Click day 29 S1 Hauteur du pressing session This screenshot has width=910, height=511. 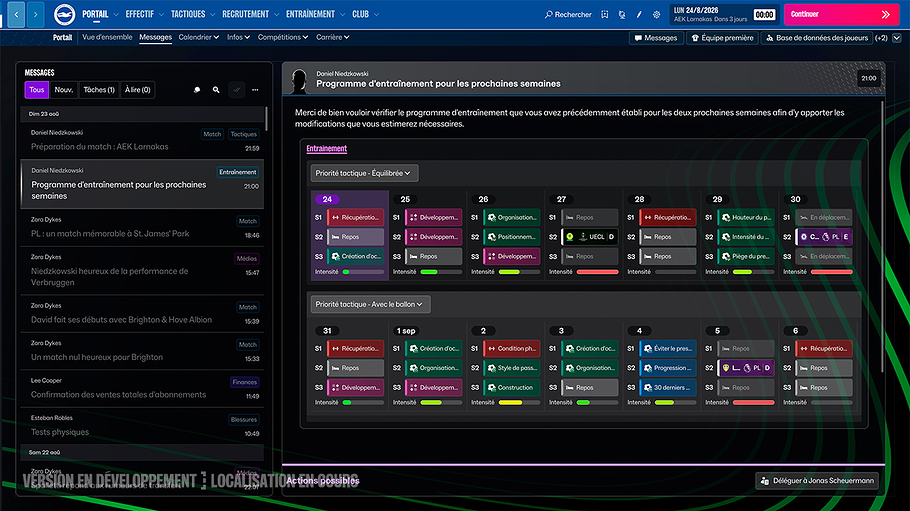(x=746, y=217)
